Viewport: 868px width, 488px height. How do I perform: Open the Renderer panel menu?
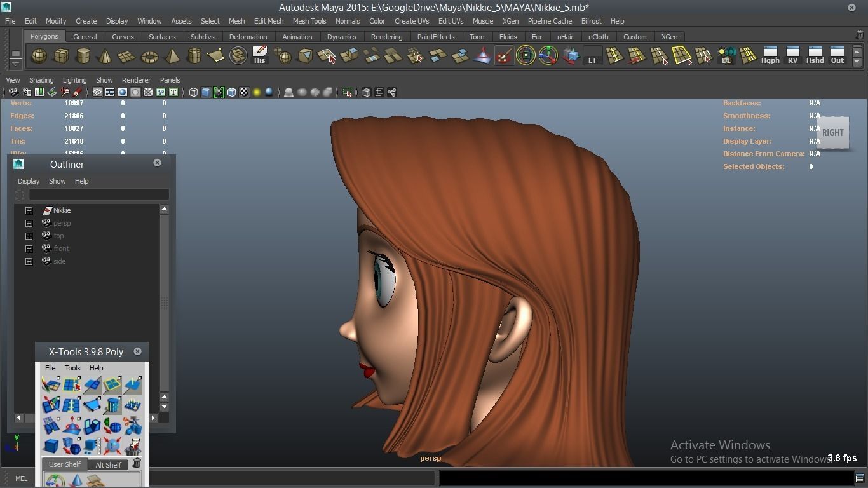pyautogui.click(x=136, y=80)
